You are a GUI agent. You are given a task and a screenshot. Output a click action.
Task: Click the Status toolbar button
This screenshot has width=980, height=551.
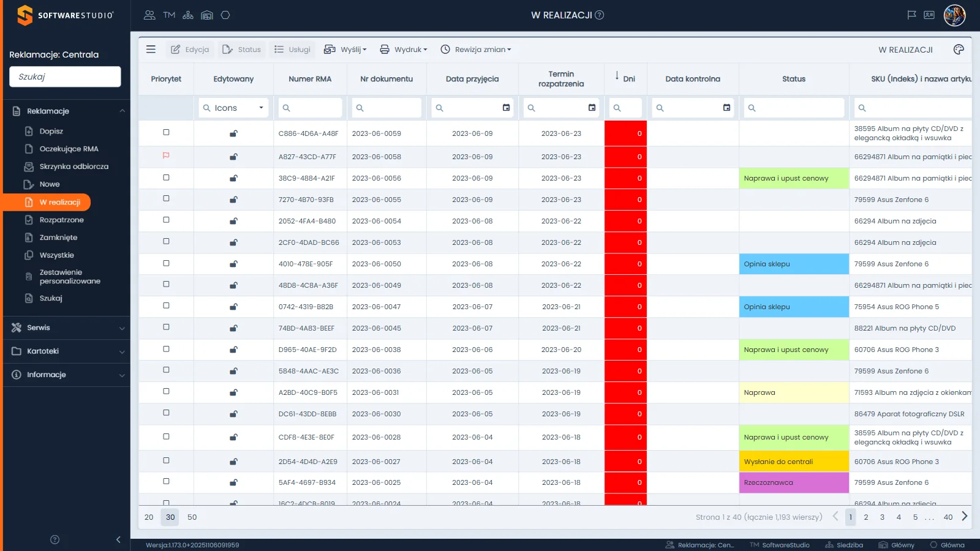tap(241, 50)
